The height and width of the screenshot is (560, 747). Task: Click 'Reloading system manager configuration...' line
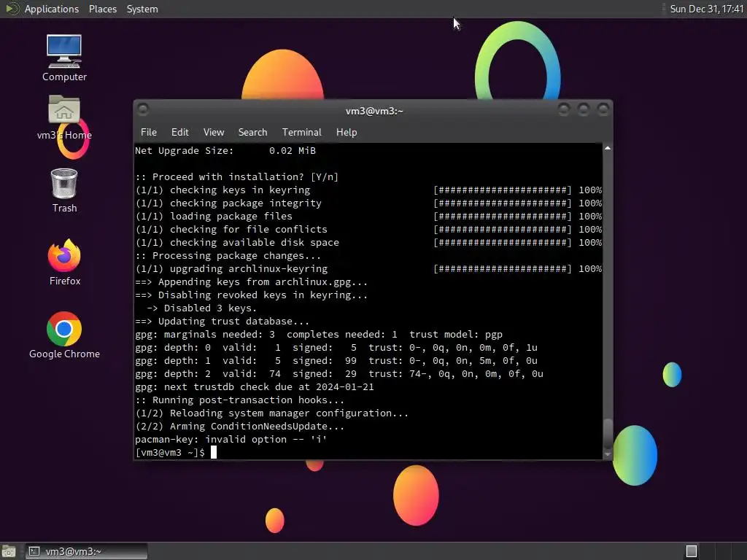pos(271,413)
